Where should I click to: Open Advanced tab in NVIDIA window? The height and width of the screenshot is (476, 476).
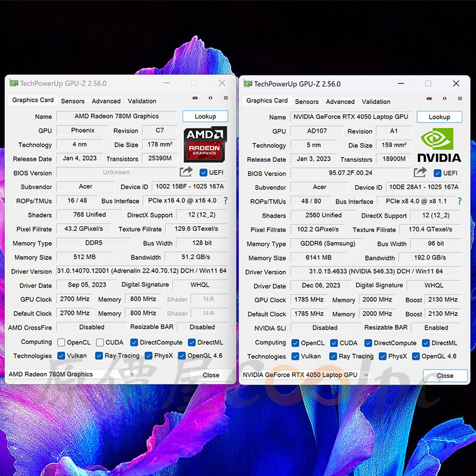pos(340,102)
